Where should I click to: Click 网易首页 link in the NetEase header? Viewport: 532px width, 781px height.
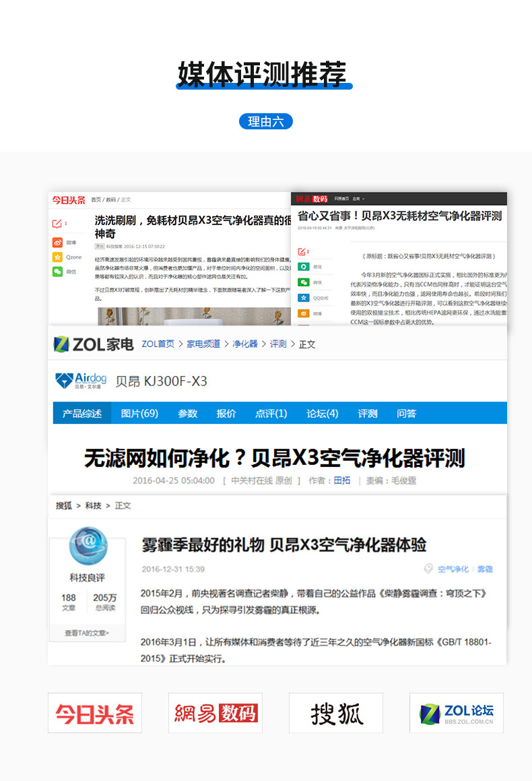341,199
